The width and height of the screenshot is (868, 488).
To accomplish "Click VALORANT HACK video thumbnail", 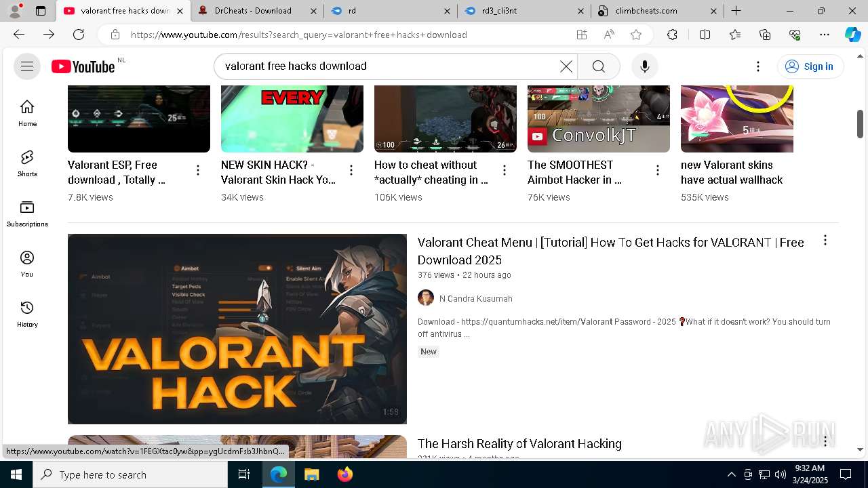I will [x=237, y=329].
